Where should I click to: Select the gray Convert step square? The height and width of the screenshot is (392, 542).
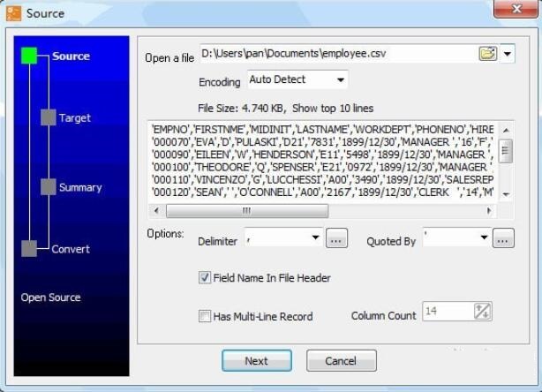coord(29,249)
